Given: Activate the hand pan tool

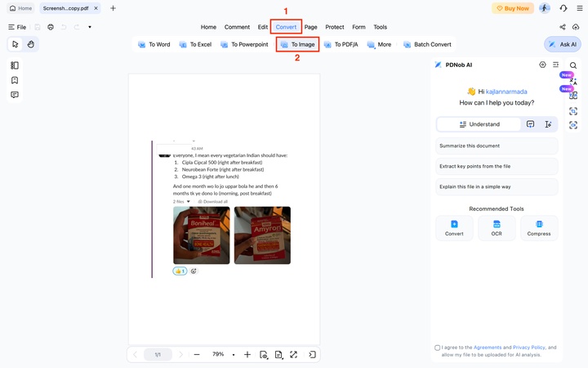Looking at the screenshot, I should (31, 44).
